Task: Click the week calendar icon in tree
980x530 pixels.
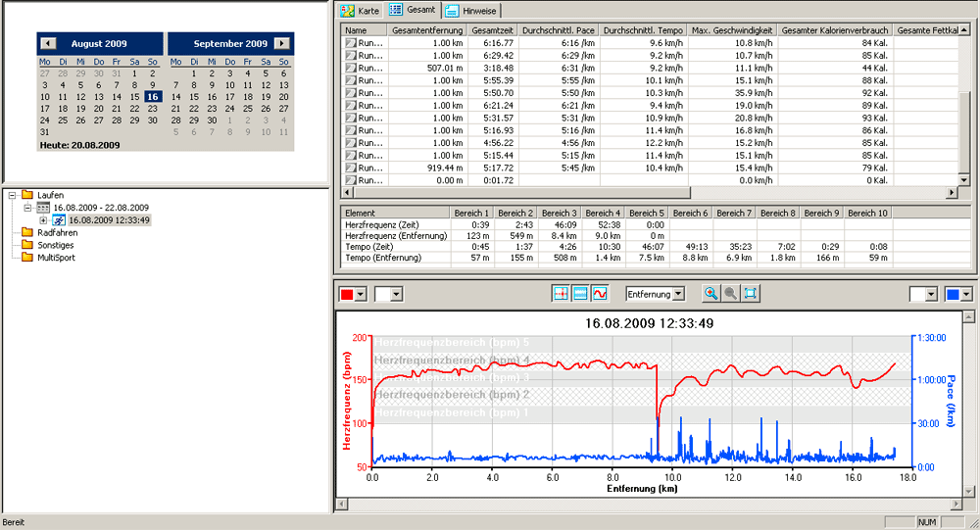Action: (x=43, y=208)
